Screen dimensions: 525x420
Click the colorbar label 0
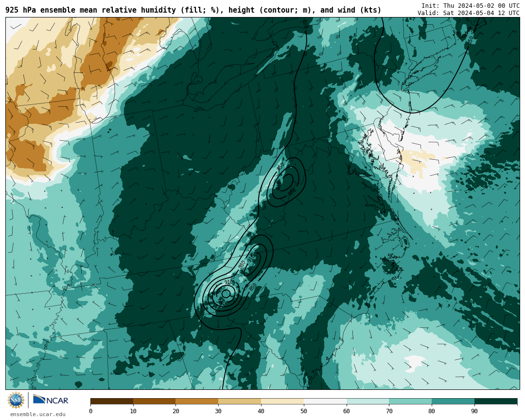tap(91, 411)
